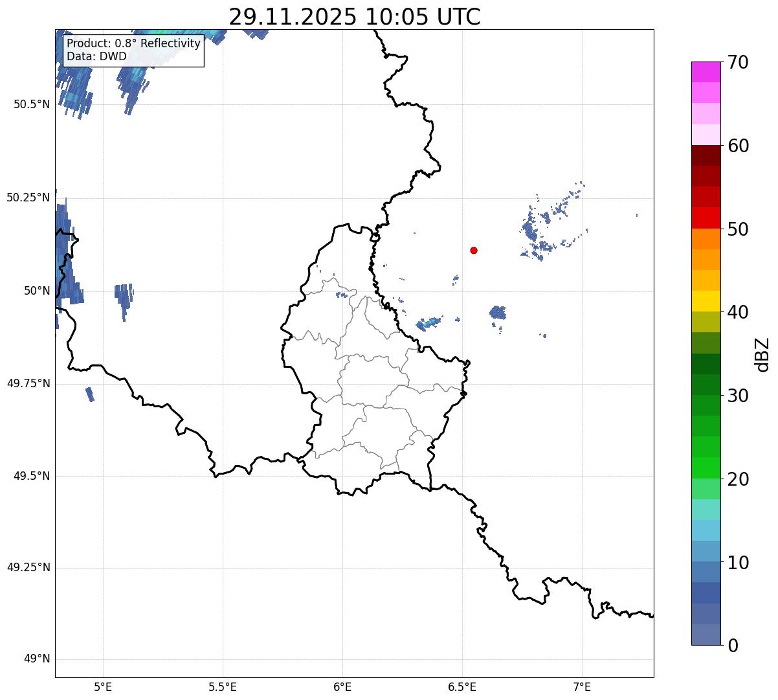Click the 6.5°E longitude label
Viewport: 778px width, 700px height.
[462, 686]
